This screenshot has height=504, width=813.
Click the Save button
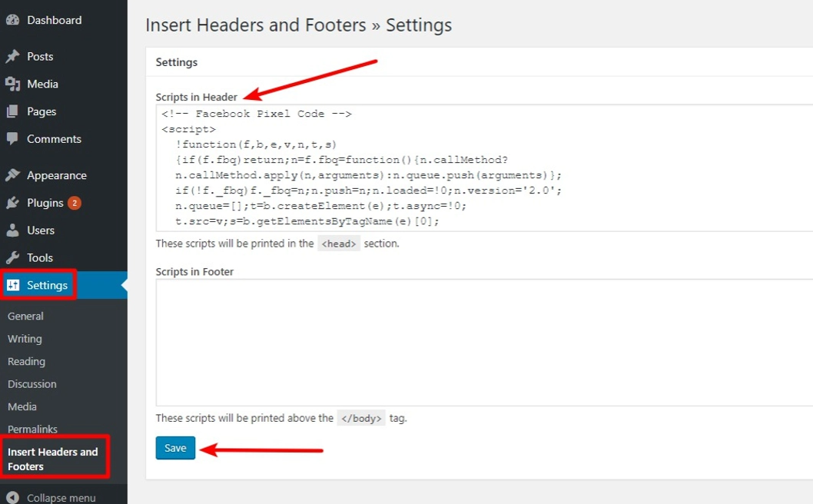tap(175, 448)
